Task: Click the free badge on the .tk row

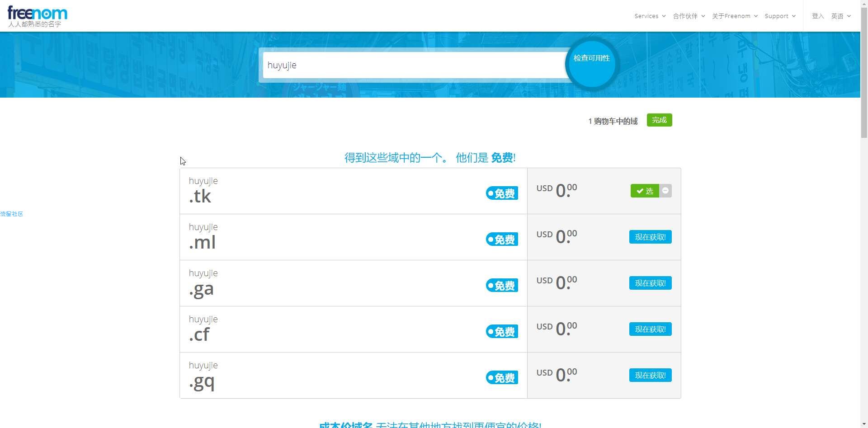Action: pyautogui.click(x=502, y=193)
